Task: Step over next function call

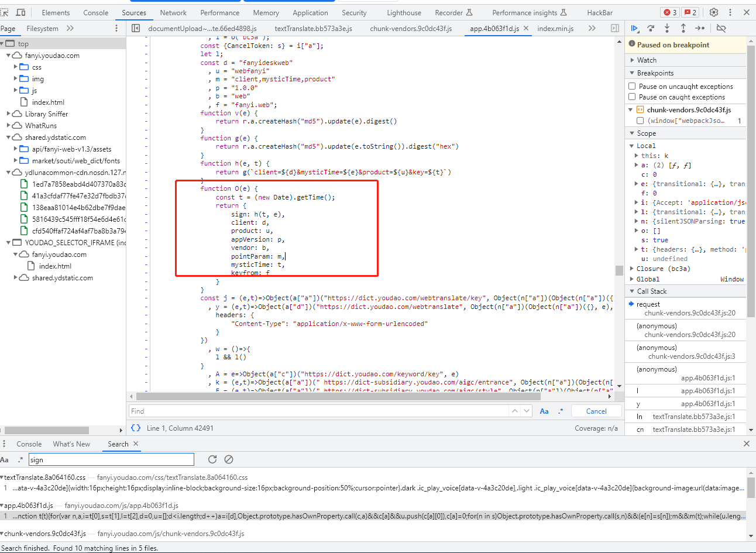Action: coord(651,28)
